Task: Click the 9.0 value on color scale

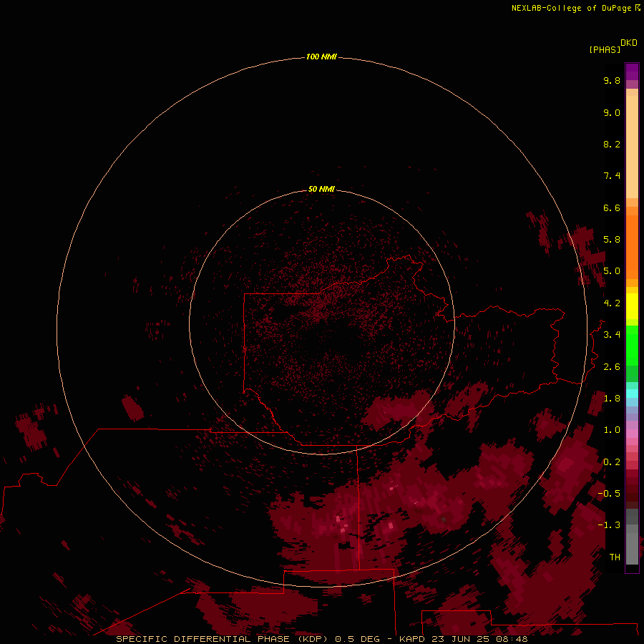Action: click(612, 112)
